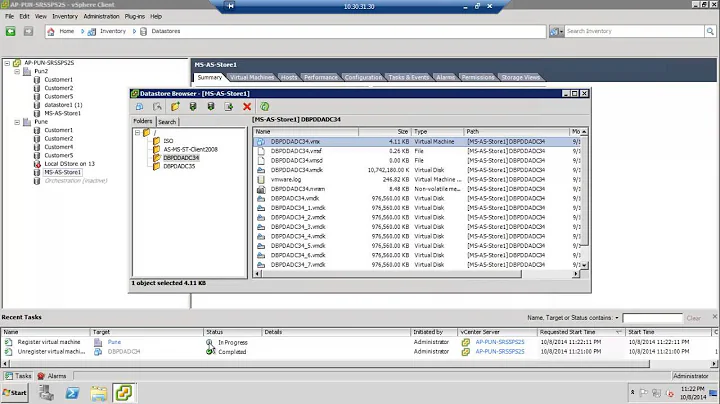Screen dimensions: 720x404
Task: Click the pin icon on remote session bar
Action: pyautogui.click(x=231, y=6)
